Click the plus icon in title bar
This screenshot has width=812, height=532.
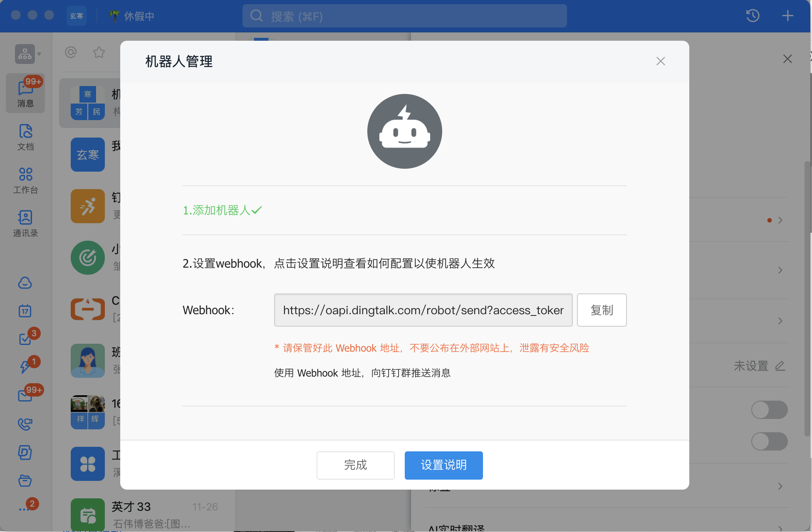tap(787, 16)
